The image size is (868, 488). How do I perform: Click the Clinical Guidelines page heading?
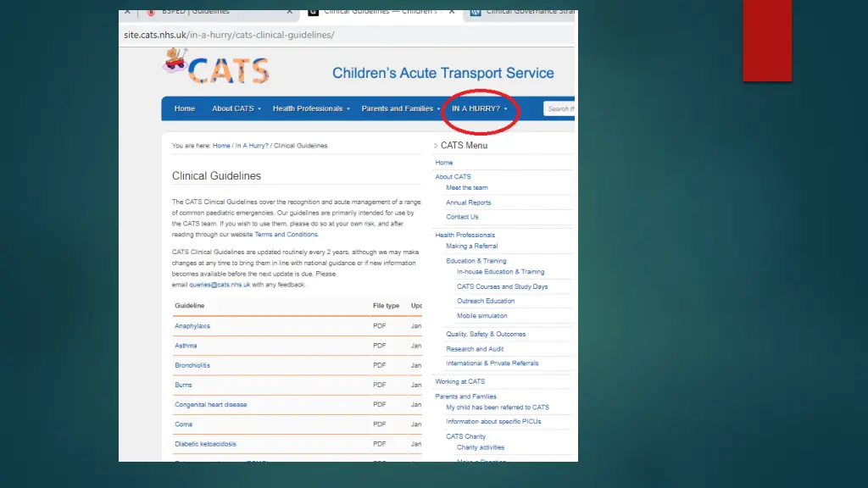[x=216, y=176]
